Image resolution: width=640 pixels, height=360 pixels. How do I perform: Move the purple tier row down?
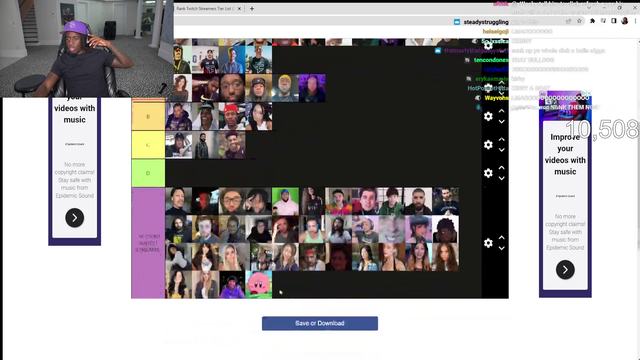[x=502, y=248]
